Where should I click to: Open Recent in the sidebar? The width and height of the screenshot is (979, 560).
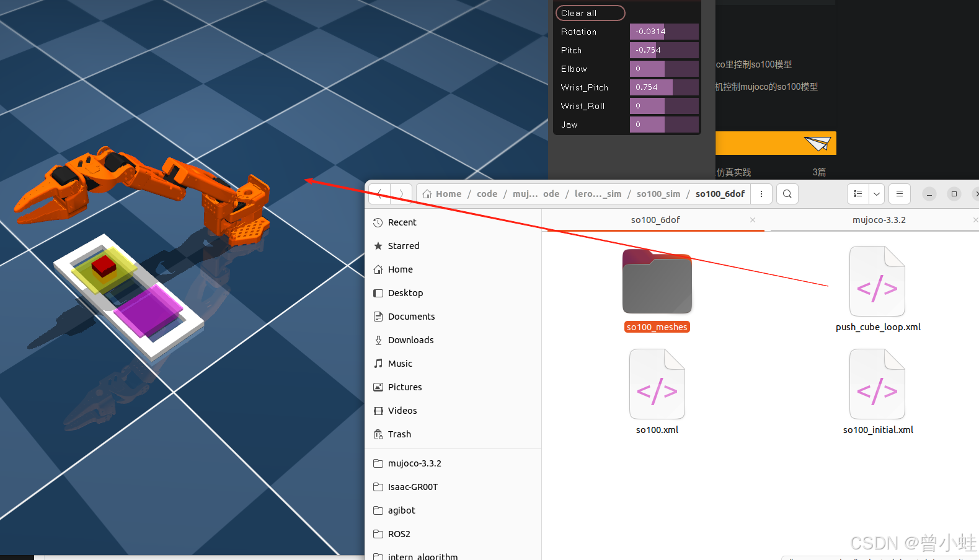coord(453,222)
